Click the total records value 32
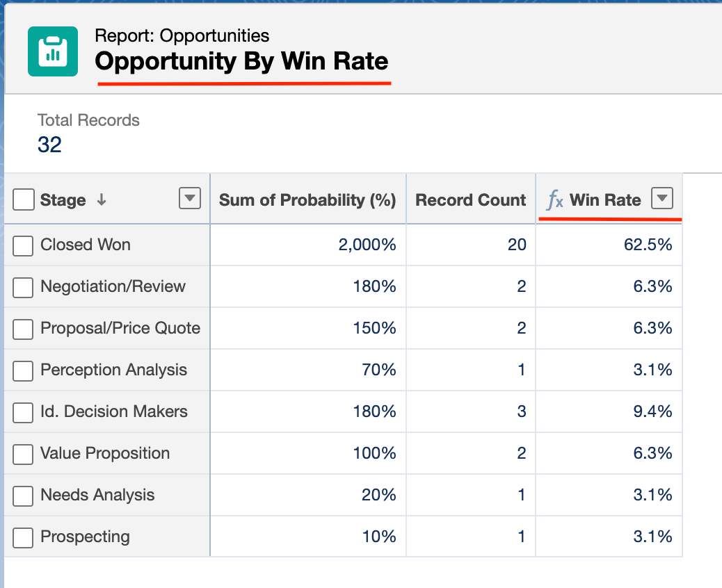The width and height of the screenshot is (722, 588). [x=49, y=145]
